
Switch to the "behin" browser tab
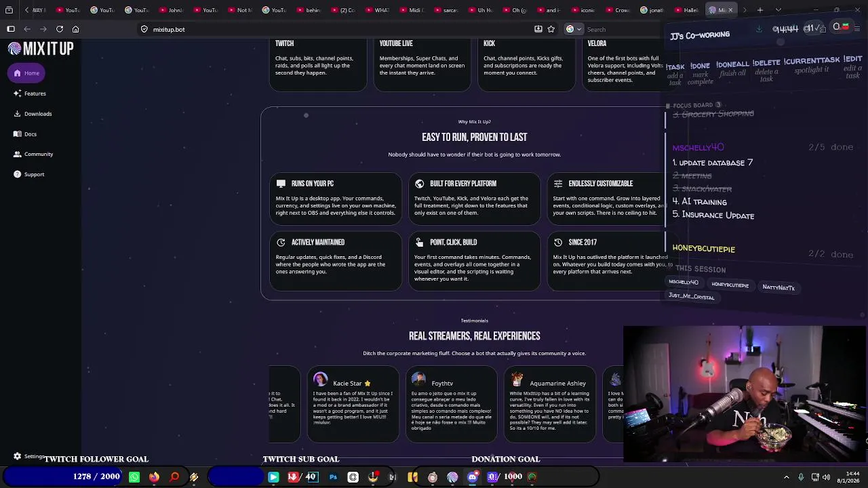308,10
